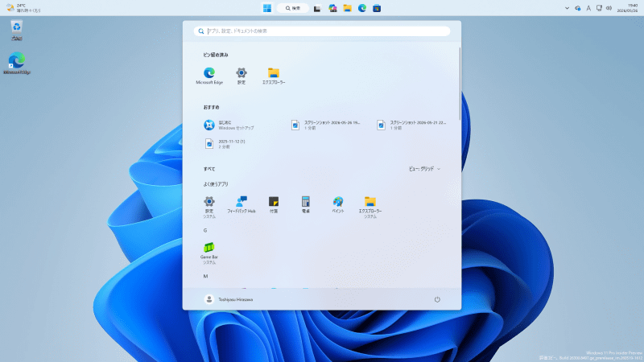Click the OneDrive cloud tray icon
644x362 pixels.
[578, 8]
